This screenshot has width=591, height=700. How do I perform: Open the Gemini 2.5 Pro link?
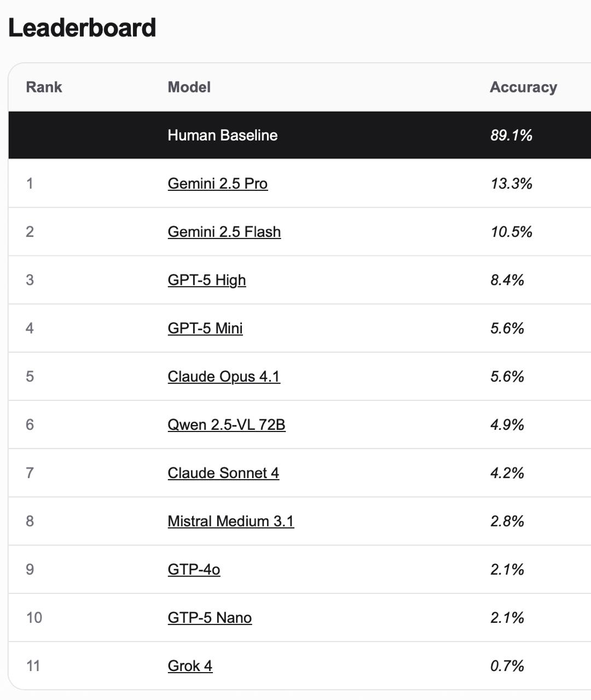(217, 184)
